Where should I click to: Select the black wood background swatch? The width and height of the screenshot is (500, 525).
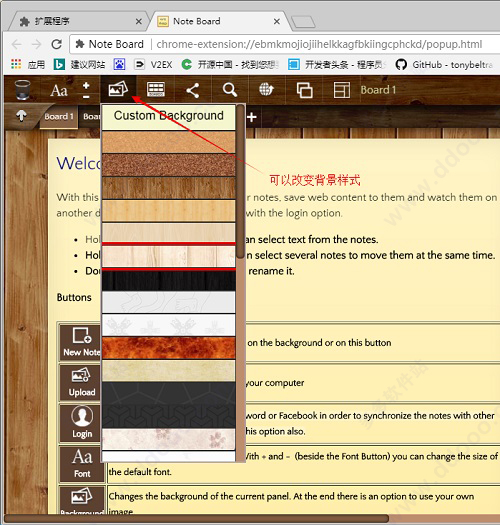[x=168, y=280]
